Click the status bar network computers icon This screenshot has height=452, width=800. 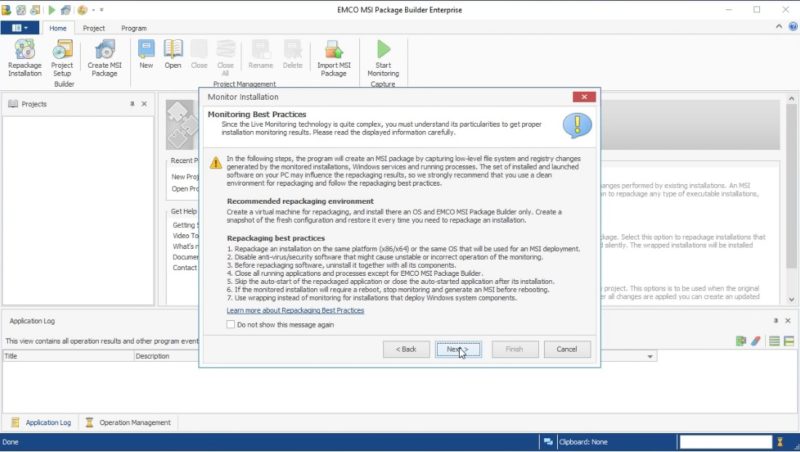tap(548, 442)
